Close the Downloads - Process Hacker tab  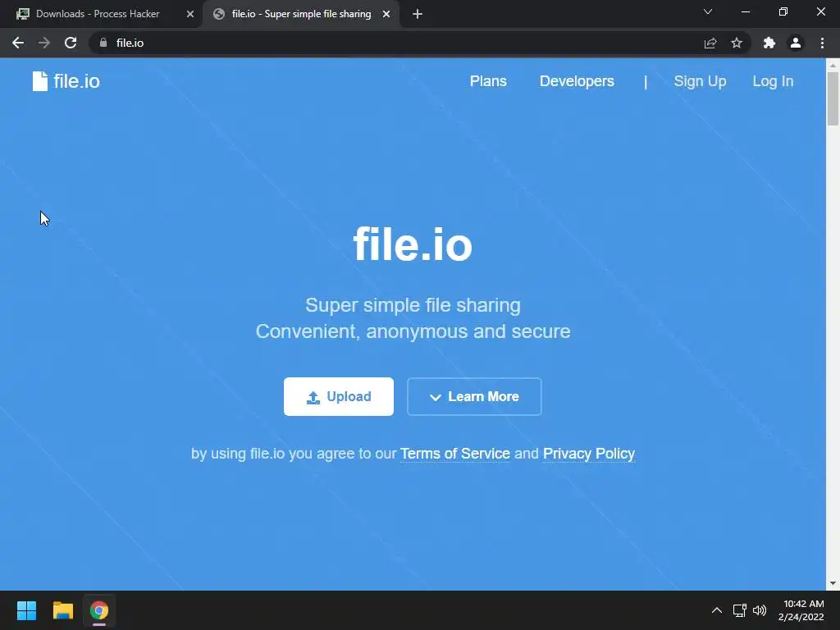[x=190, y=14]
